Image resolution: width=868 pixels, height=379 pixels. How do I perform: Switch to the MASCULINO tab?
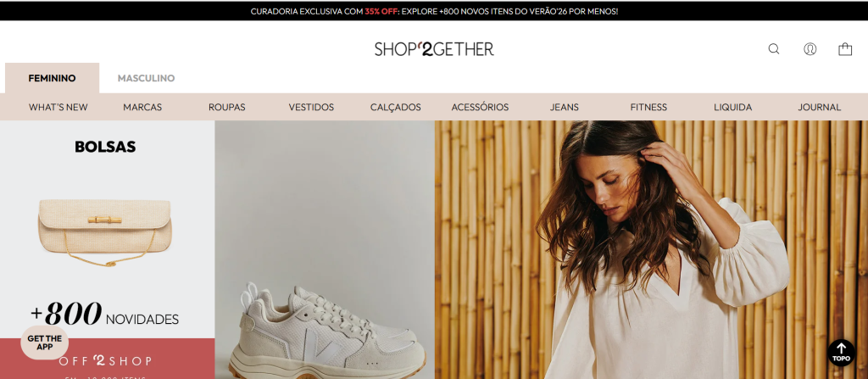click(x=146, y=78)
